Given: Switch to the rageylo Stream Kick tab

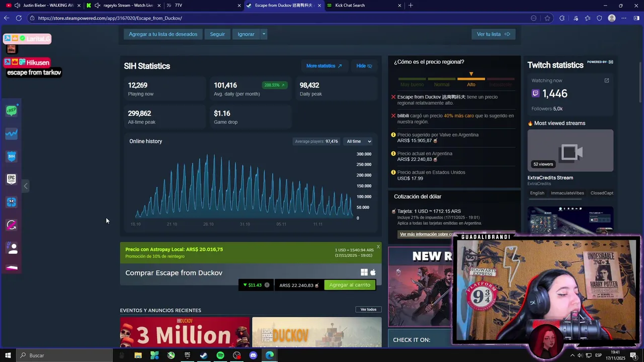Looking at the screenshot, I should (123, 6).
